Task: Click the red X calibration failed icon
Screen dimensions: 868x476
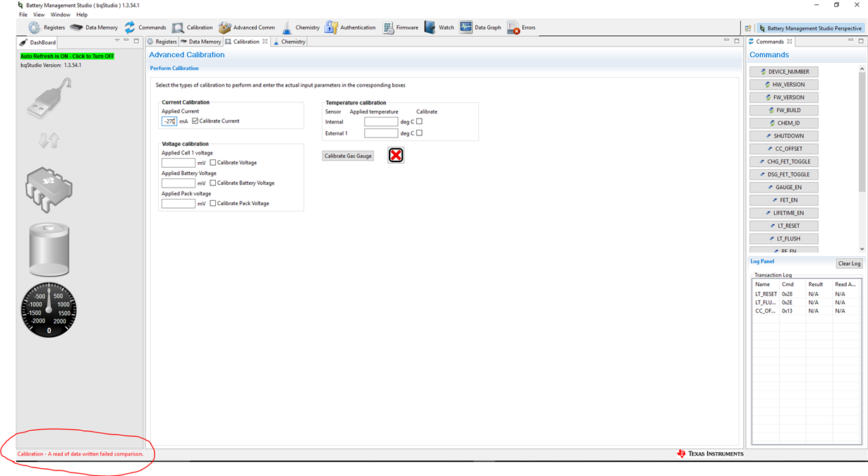Action: point(396,155)
